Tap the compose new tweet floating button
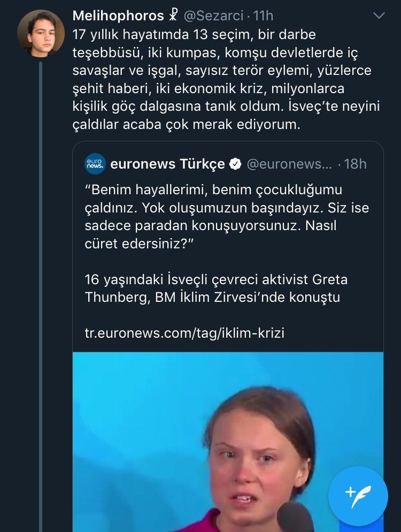 pos(358,496)
